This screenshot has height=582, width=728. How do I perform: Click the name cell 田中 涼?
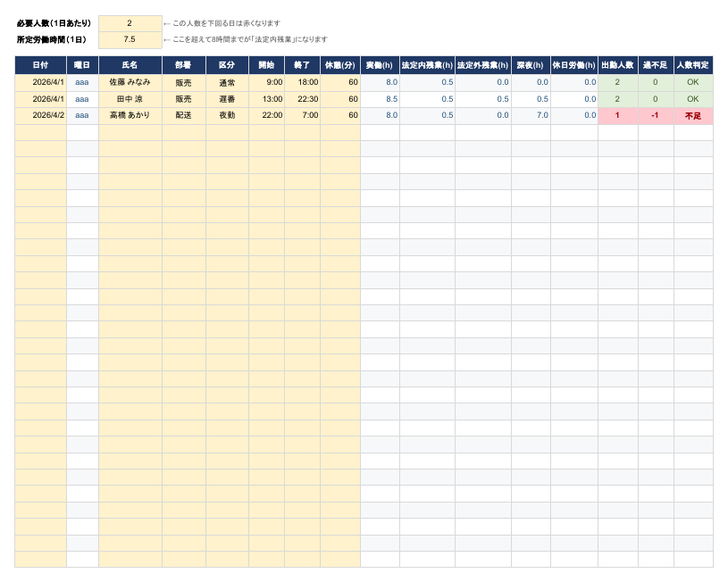tap(130, 99)
